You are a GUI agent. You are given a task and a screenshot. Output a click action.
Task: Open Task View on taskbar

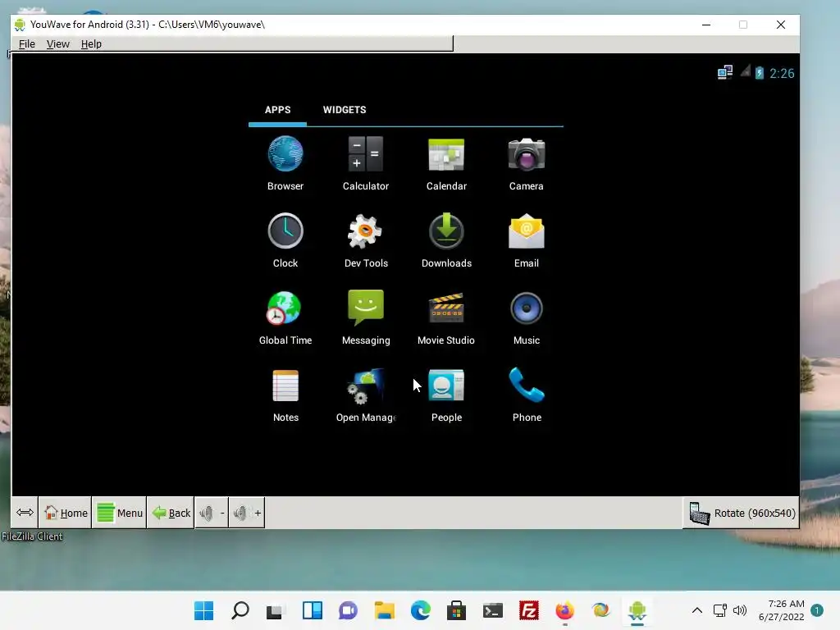[276, 610]
